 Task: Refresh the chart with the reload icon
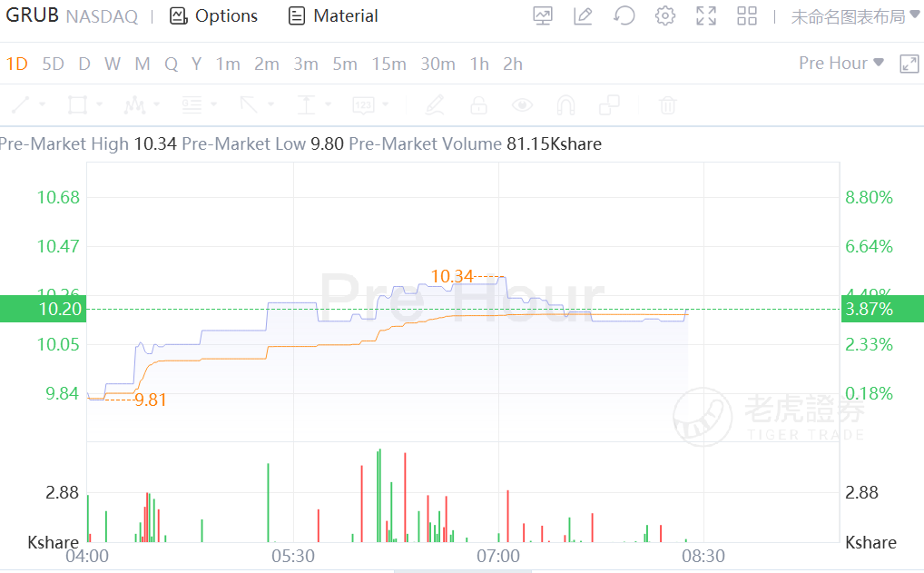pos(624,16)
